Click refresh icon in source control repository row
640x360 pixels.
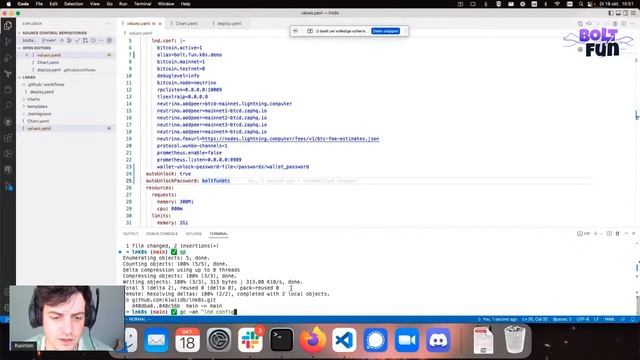click(x=93, y=40)
